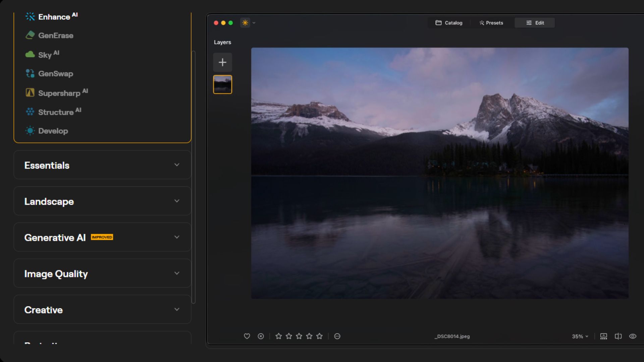Screen dimensions: 644x362
Task: Click the mountain lake photo preview
Action: 440,173
